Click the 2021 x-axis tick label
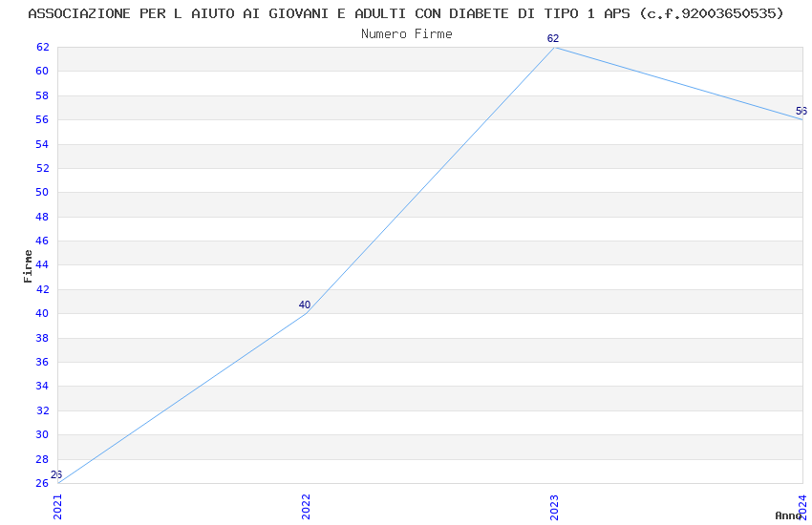The height and width of the screenshot is (525, 812). (57, 506)
